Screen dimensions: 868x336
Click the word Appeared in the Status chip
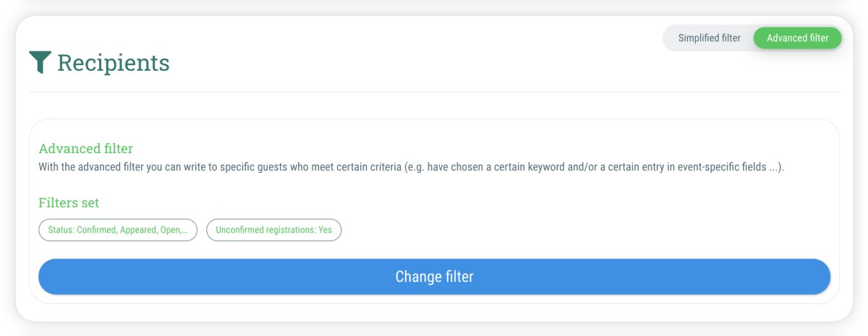tap(139, 230)
